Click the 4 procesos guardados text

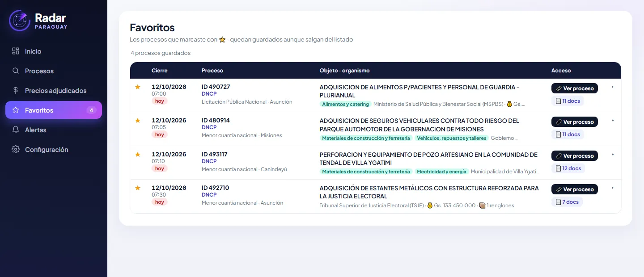tap(161, 53)
